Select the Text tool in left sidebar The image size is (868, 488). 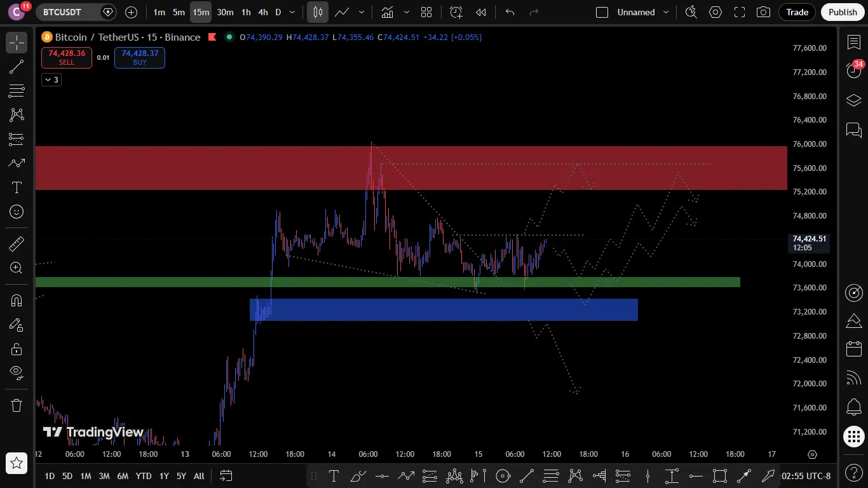pyautogui.click(x=17, y=187)
